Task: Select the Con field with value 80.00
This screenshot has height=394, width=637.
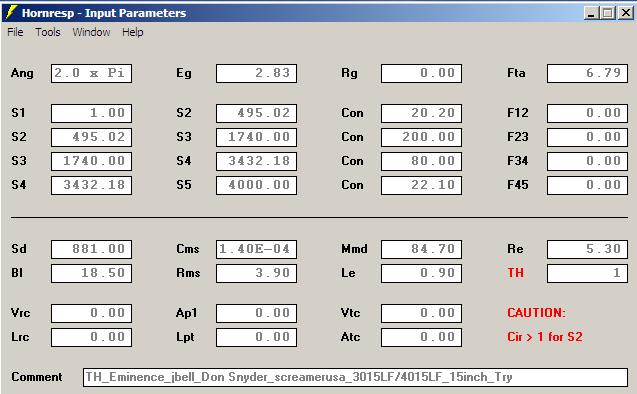Action: point(421,161)
